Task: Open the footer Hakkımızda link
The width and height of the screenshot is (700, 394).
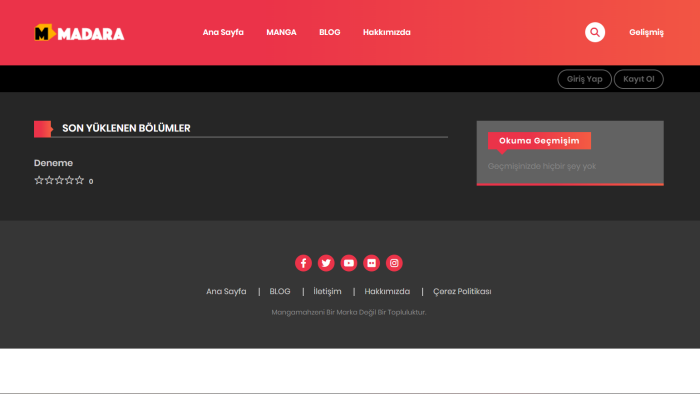Action: (387, 291)
